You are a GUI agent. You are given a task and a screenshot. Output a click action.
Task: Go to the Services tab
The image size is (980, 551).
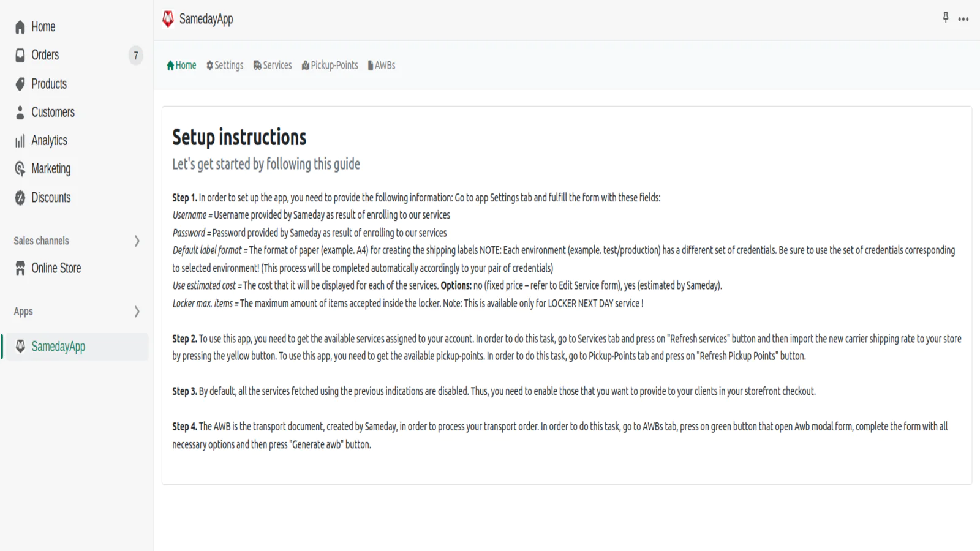pyautogui.click(x=272, y=65)
